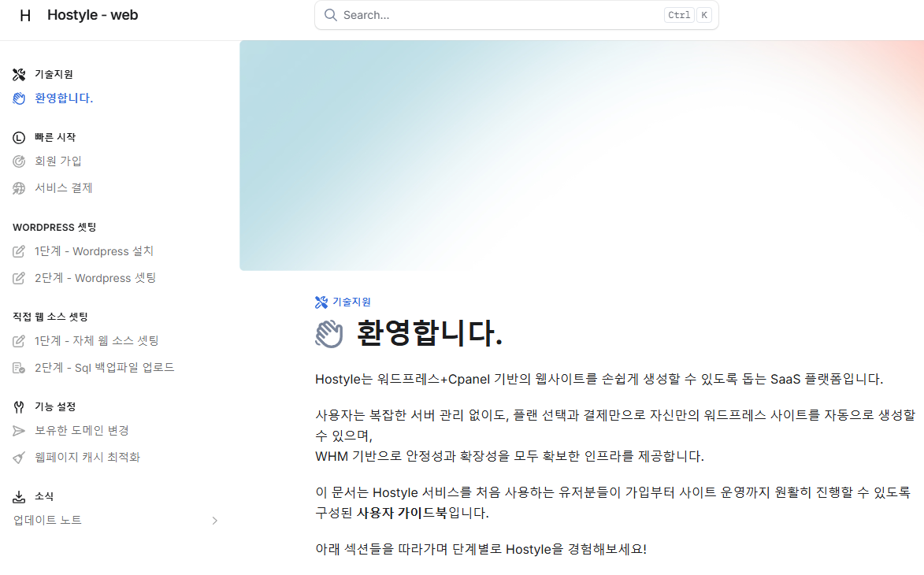Open the 서비스 결제 page
924x575 pixels.
tap(64, 188)
